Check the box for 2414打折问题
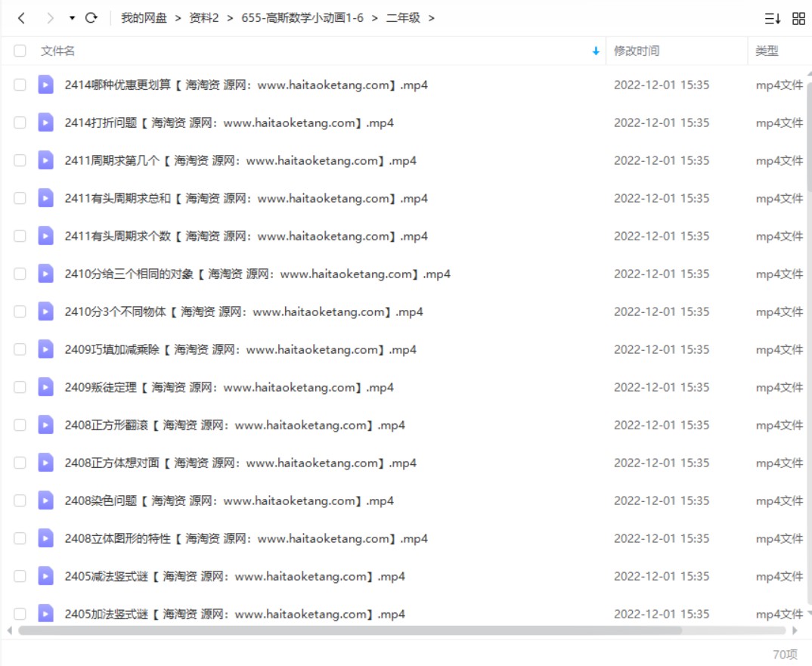Screen dimensions: 812x666 tap(20, 122)
